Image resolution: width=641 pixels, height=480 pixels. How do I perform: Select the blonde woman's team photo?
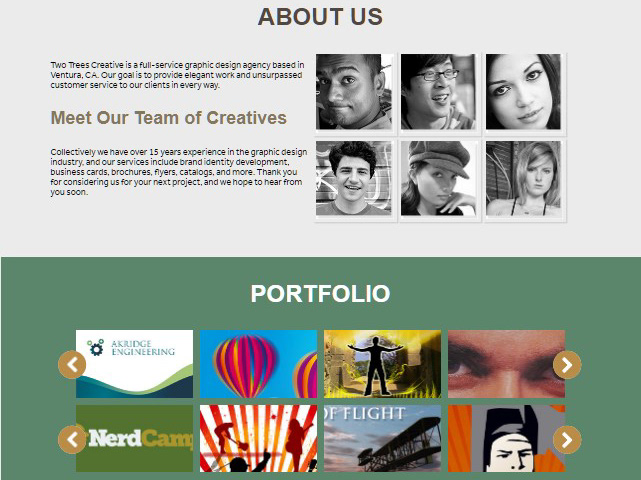click(x=523, y=178)
